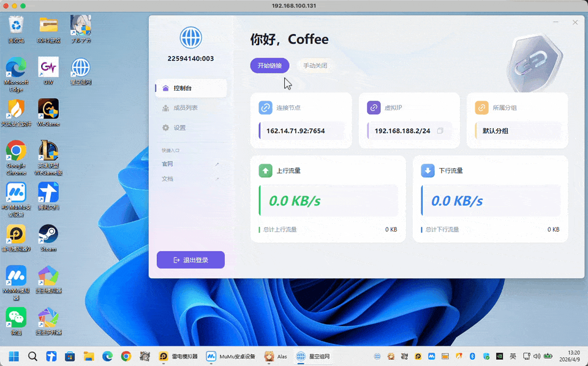This screenshot has width=588, height=366.
Task: Click the 开始链接 button
Action: [269, 66]
